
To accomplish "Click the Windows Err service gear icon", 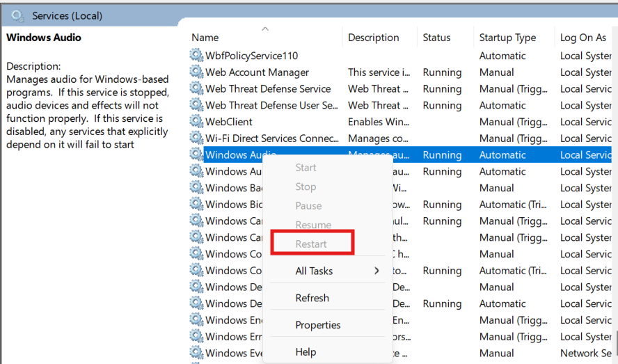I will coord(196,336).
